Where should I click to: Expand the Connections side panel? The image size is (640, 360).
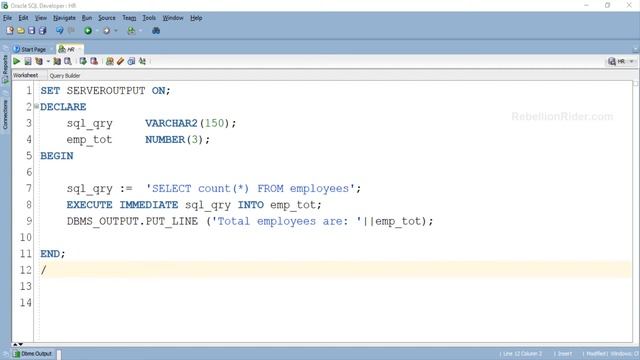(x=5, y=114)
